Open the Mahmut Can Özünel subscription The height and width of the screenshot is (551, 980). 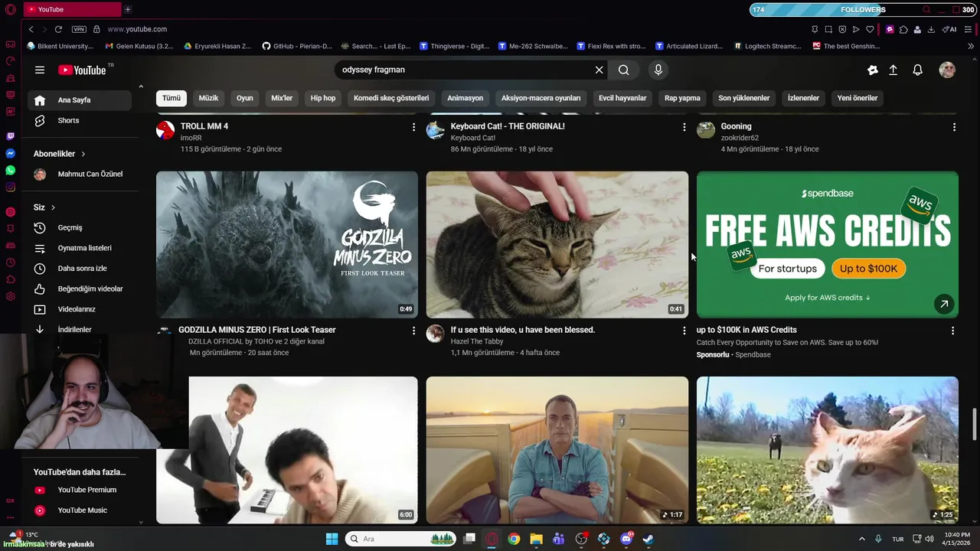click(80, 174)
